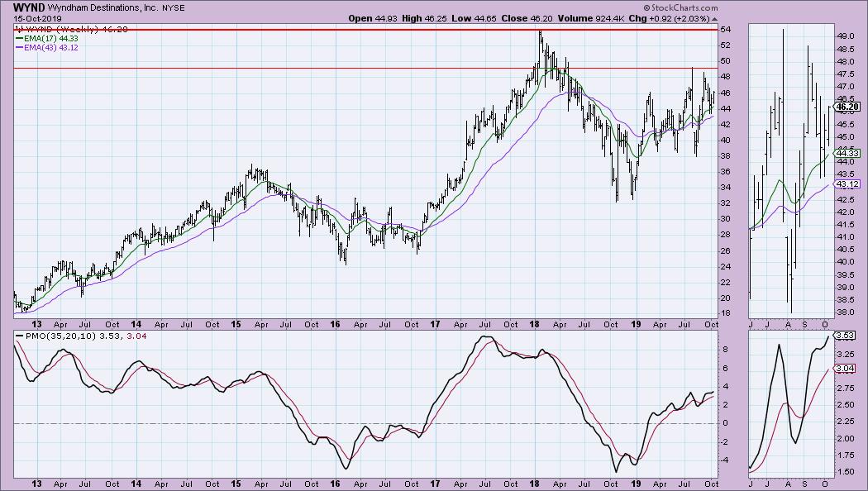Click the year 18 label under the price chart

[x=535, y=324]
